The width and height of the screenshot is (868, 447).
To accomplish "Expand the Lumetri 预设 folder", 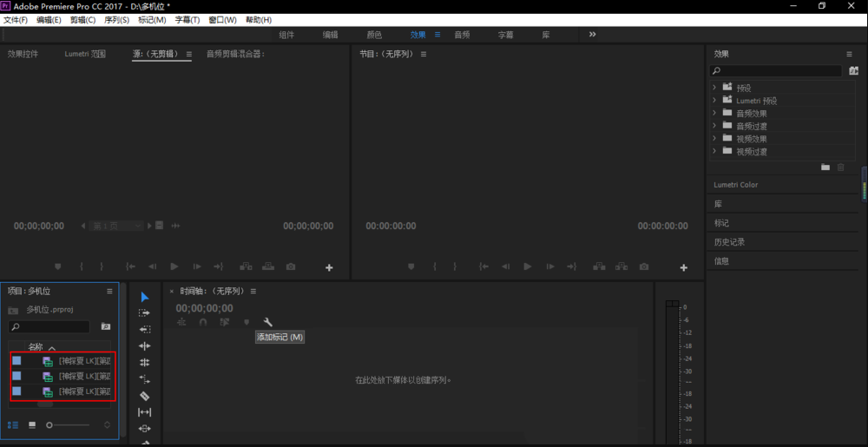I will (x=714, y=100).
